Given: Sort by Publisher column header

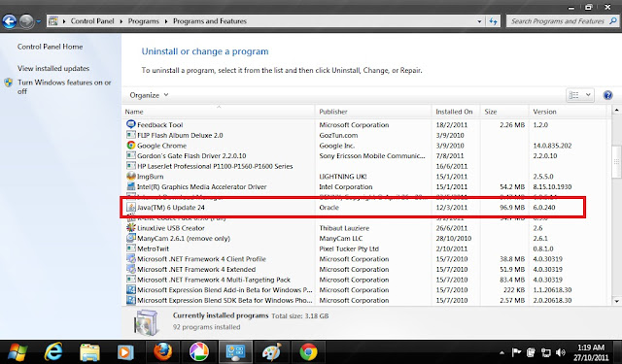Looking at the screenshot, I should (373, 112).
